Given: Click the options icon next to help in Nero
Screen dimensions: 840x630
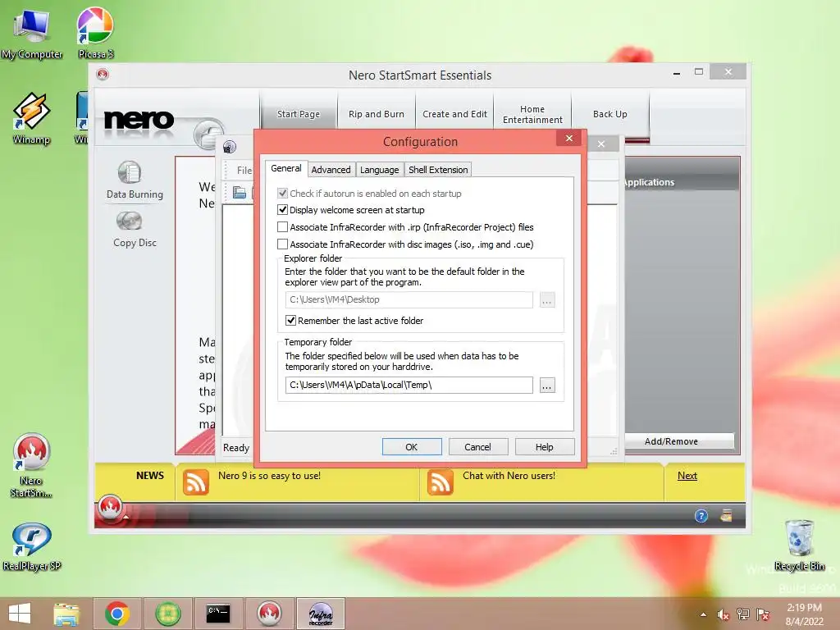Looking at the screenshot, I should [x=727, y=515].
